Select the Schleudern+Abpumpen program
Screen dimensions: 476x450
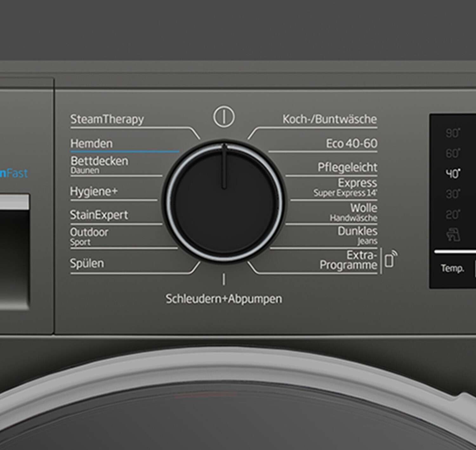[224, 299]
